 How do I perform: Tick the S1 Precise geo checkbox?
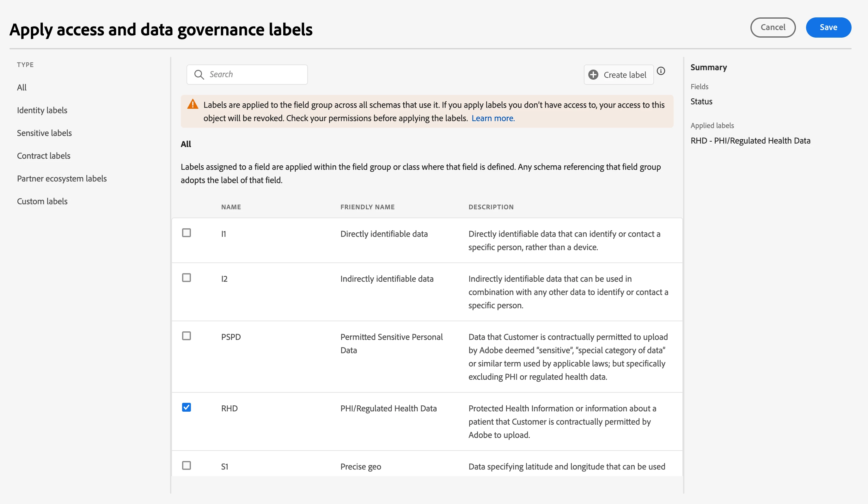[x=186, y=465]
